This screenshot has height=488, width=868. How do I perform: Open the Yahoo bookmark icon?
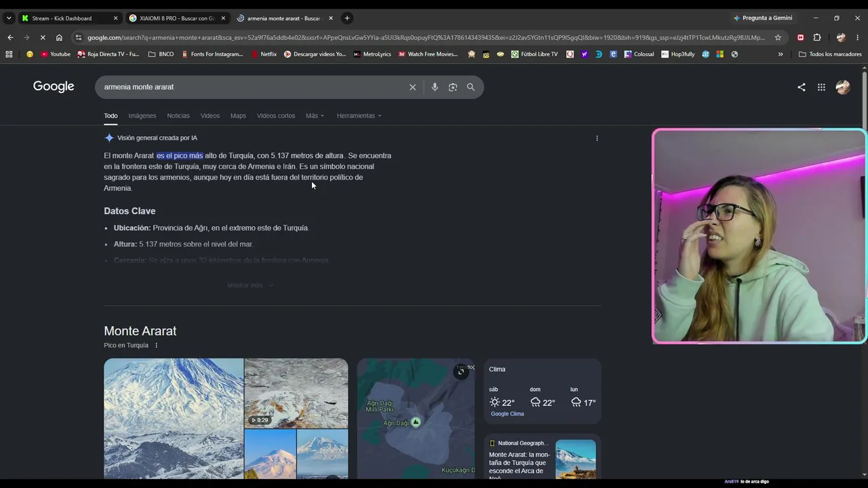(585, 54)
